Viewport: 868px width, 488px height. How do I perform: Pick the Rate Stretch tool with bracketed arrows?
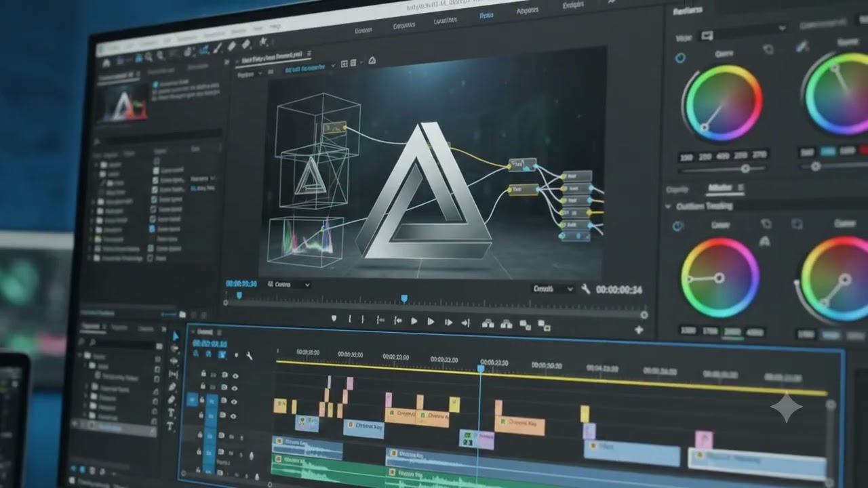[x=174, y=373]
